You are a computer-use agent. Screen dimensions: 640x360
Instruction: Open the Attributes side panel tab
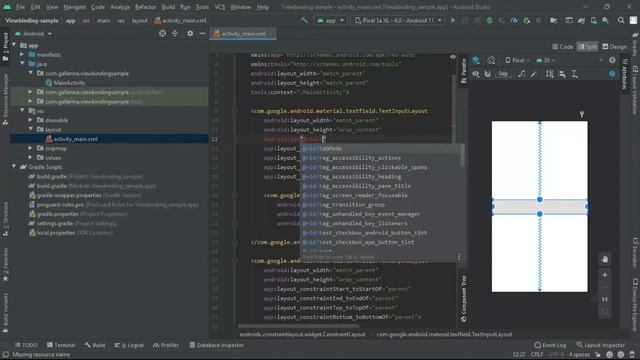click(x=624, y=73)
